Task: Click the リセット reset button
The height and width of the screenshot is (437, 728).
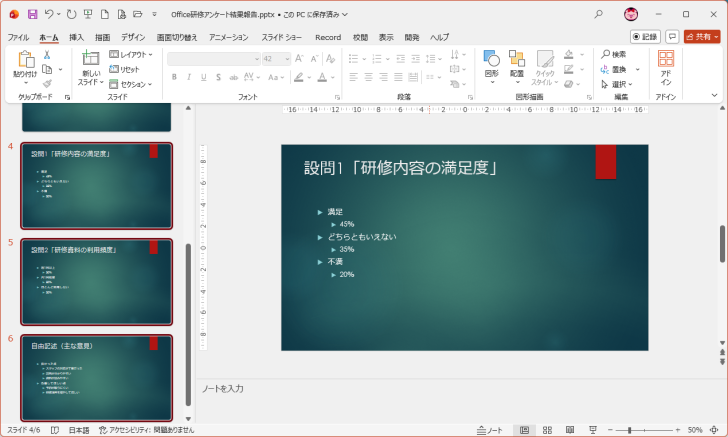Action: pos(124,69)
